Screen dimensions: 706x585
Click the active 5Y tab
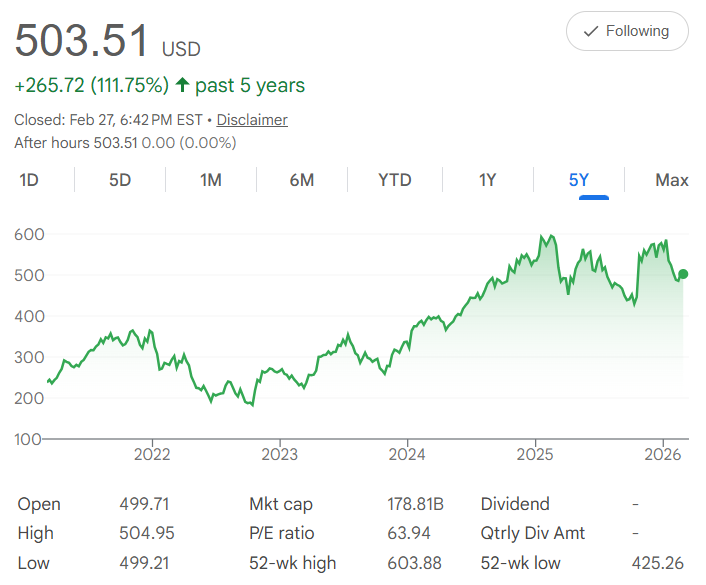coord(579,180)
